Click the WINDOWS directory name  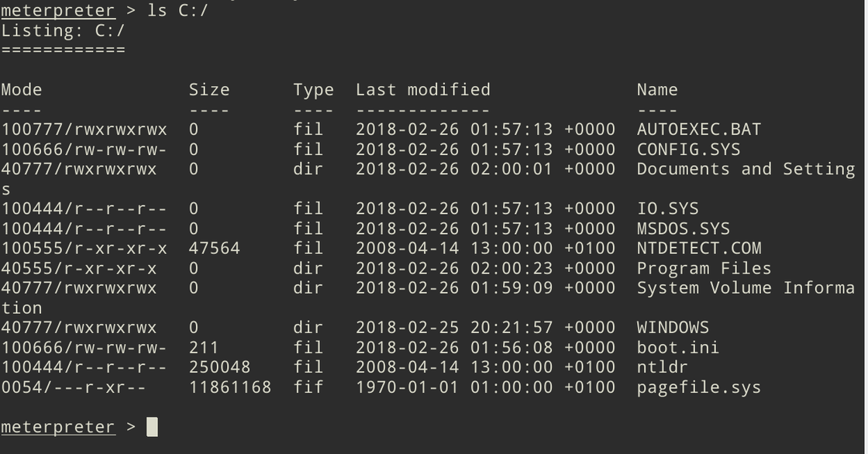[x=673, y=328]
